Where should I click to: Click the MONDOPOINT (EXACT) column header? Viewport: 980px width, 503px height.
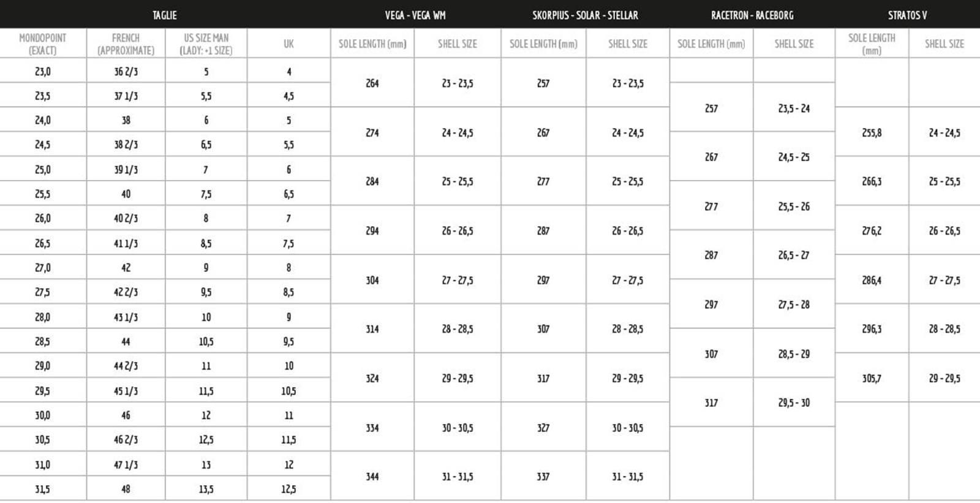[x=43, y=43]
